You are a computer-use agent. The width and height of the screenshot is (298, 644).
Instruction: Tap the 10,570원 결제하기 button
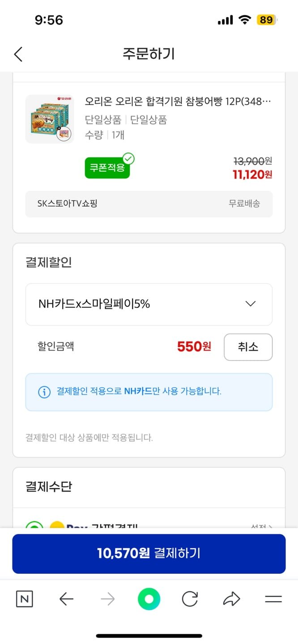click(149, 554)
